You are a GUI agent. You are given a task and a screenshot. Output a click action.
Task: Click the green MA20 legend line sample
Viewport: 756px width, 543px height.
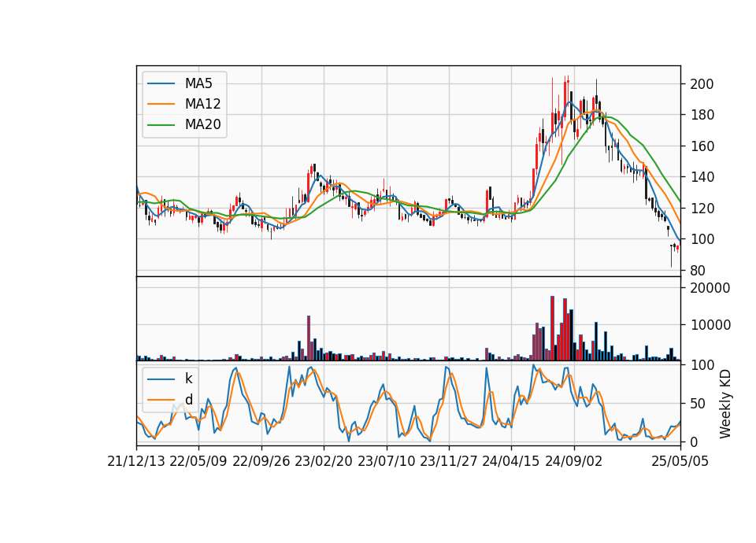[x=161, y=125]
